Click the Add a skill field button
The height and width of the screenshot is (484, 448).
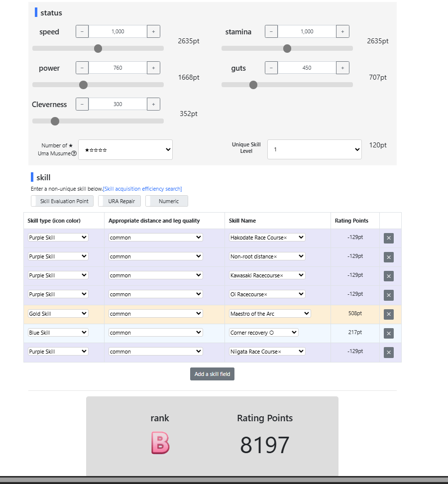[212, 374]
